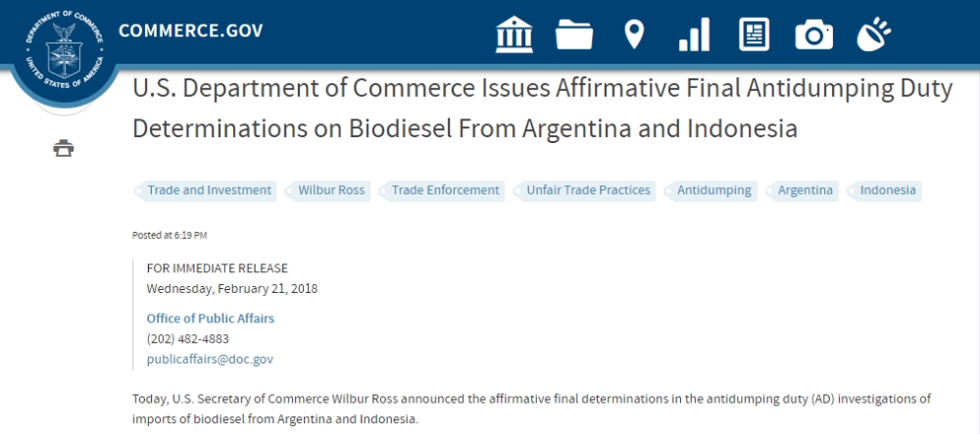This screenshot has height=434, width=980.
Task: Open the folder icon in the header
Action: pos(573,35)
